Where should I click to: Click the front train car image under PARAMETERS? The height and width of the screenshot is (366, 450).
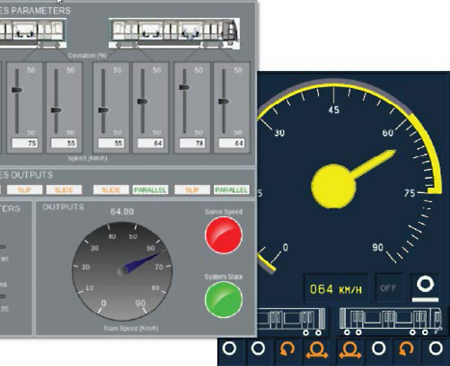tap(174, 34)
